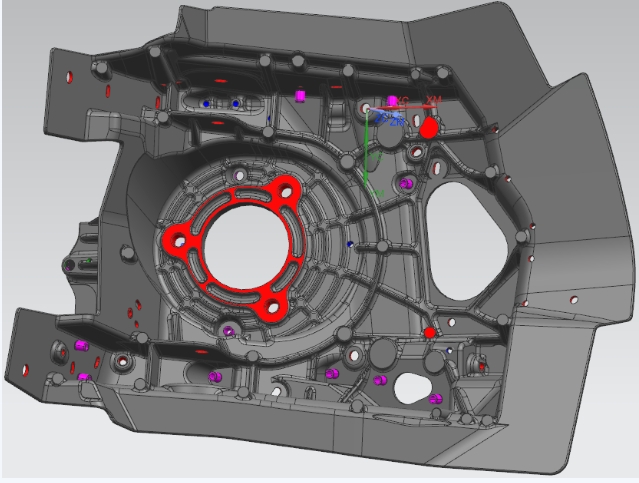The height and width of the screenshot is (483, 639).
Task: Select the small red circular face at lower right
Action: [430, 332]
